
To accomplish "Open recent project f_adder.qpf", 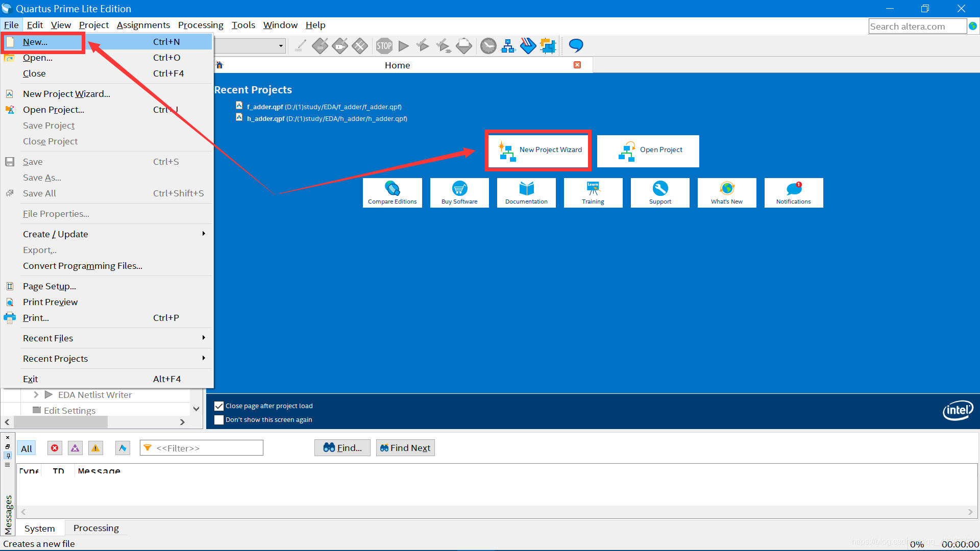I will point(265,107).
